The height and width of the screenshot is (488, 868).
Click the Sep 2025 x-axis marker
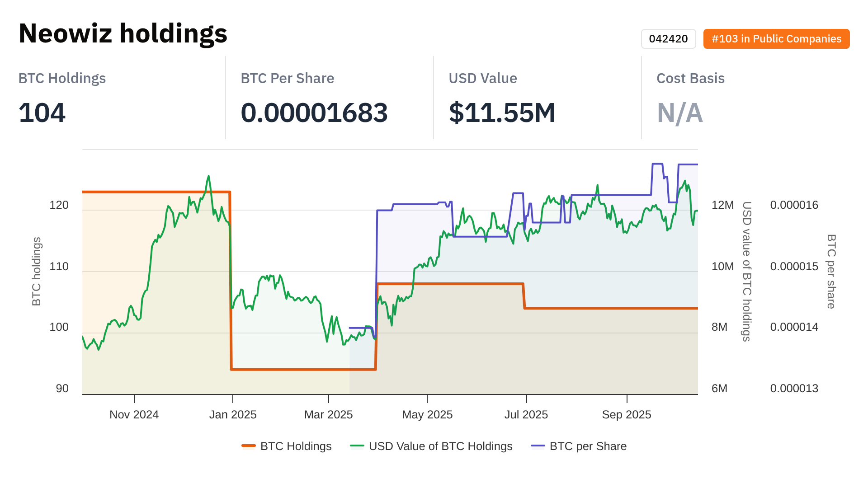pyautogui.click(x=627, y=414)
